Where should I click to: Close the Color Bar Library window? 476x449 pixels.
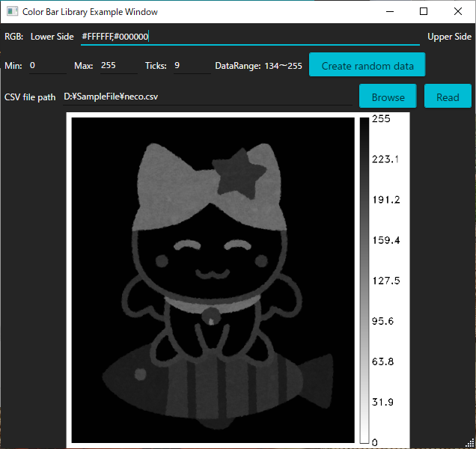pyautogui.click(x=458, y=11)
